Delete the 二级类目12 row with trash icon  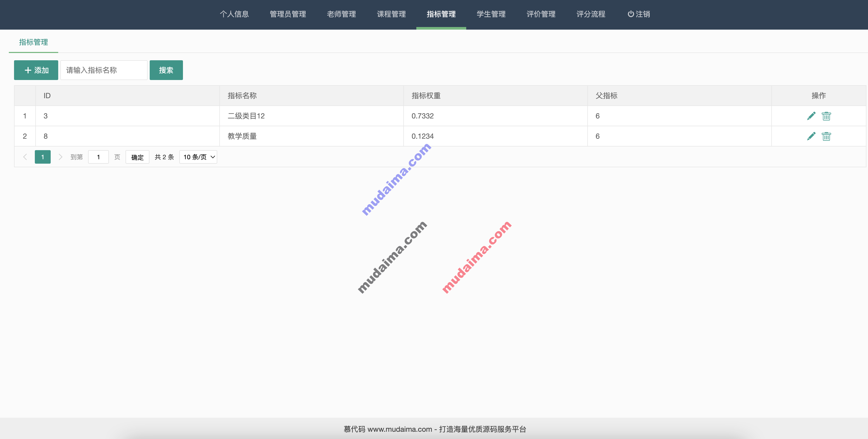(x=826, y=116)
